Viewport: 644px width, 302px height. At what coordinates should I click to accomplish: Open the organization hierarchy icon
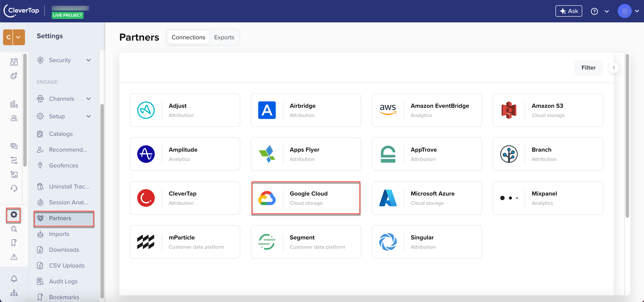14,293
